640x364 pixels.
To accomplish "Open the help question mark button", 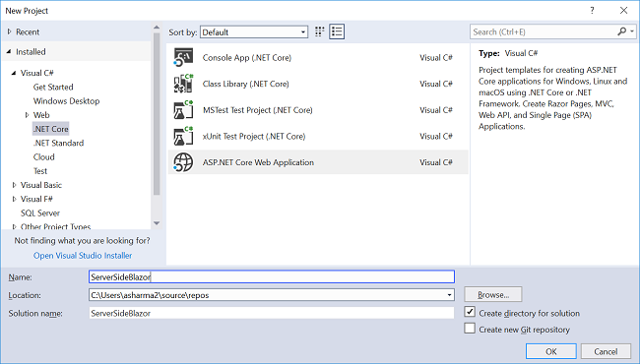I will pyautogui.click(x=592, y=11).
